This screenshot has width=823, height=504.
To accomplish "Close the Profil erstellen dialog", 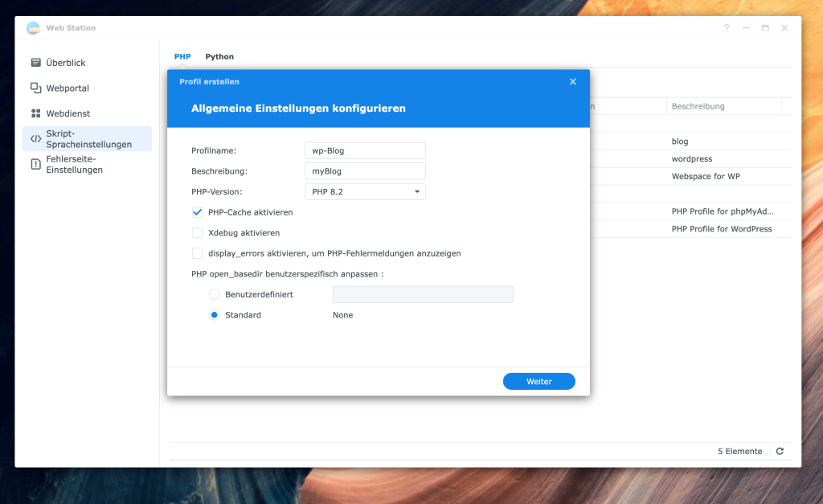I will [573, 82].
